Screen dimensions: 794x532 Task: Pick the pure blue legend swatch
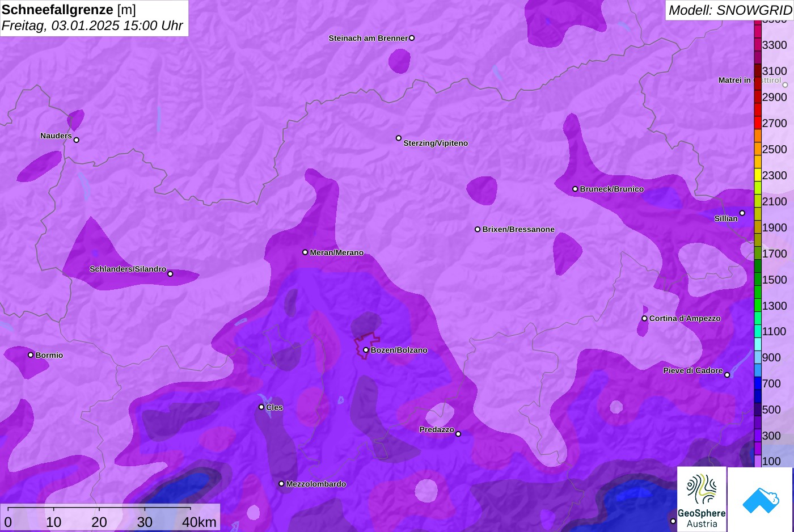[x=758, y=383]
